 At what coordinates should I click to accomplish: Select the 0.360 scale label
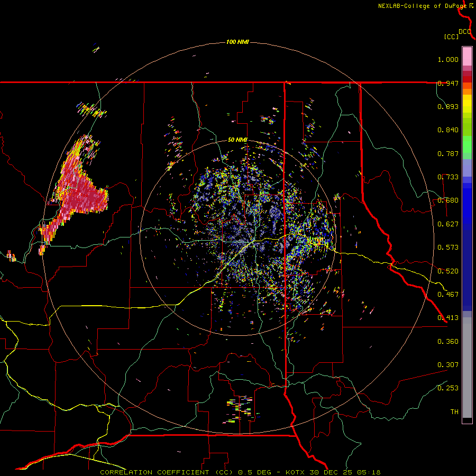coord(448,342)
